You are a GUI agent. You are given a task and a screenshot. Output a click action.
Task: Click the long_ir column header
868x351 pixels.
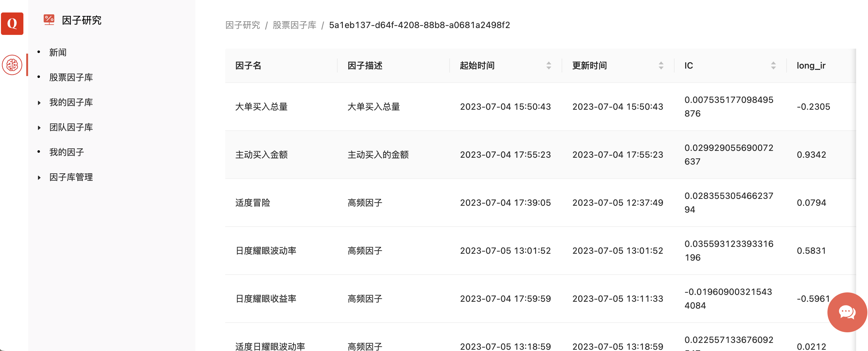click(x=811, y=66)
